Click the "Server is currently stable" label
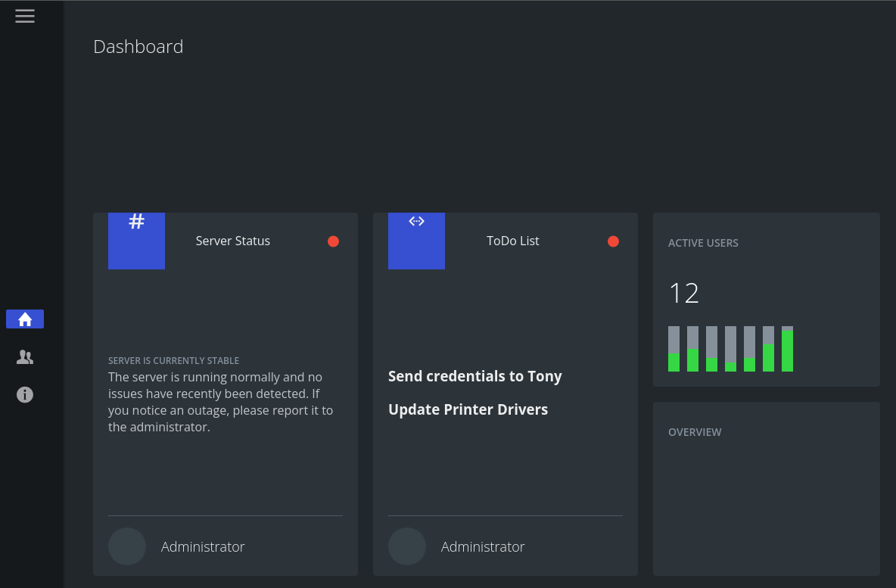 point(173,361)
